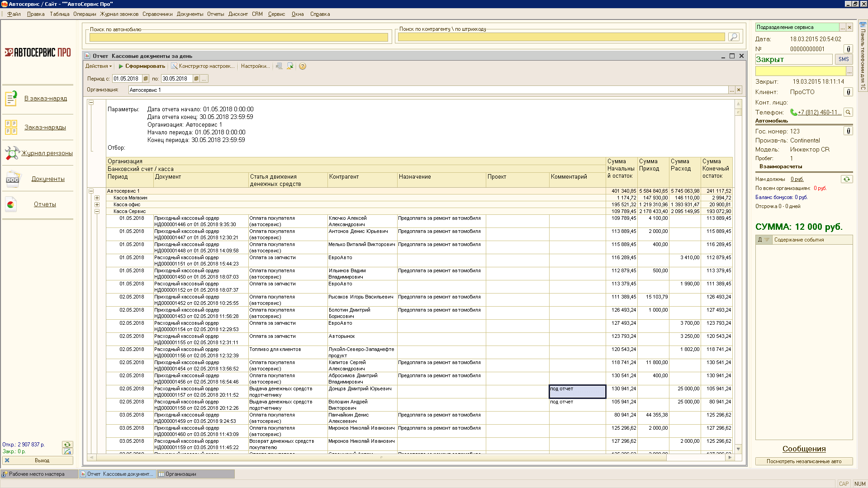This screenshot has width=868, height=488.
Task: Click the chart icon above Выход button
Action: (67, 451)
